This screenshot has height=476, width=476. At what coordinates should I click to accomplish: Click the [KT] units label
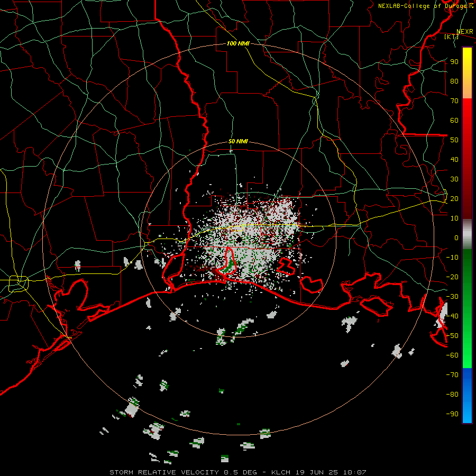[x=451, y=36]
